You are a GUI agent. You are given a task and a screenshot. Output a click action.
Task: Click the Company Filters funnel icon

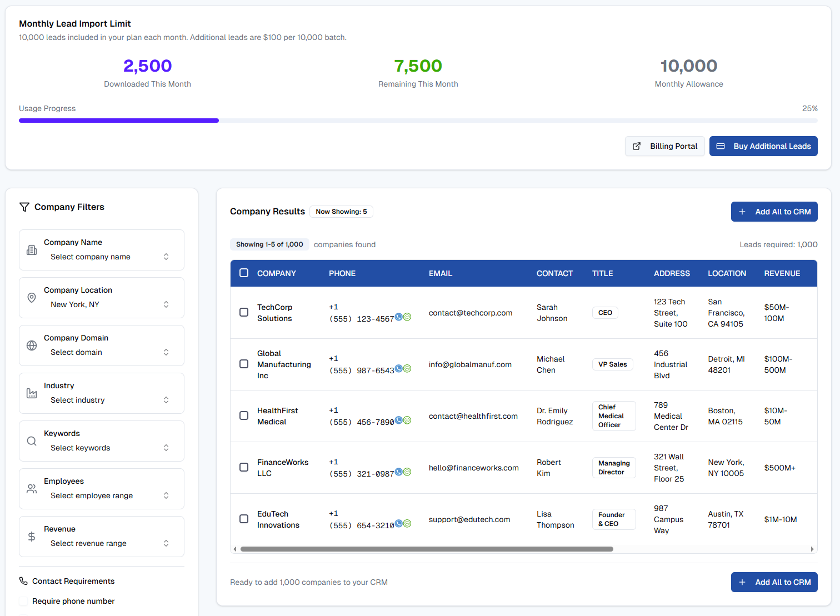click(24, 207)
